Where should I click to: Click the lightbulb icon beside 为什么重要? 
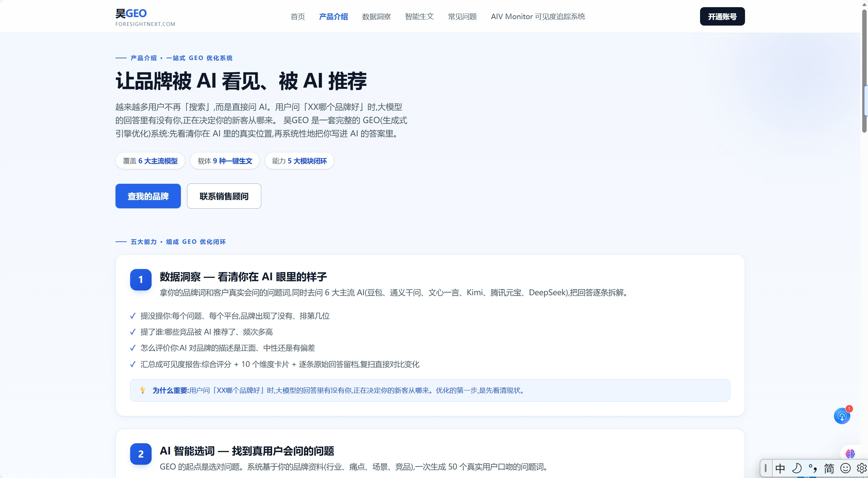point(143,390)
